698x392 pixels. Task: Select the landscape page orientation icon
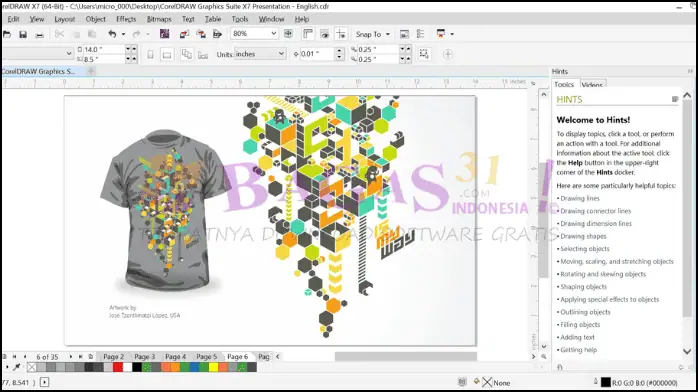pos(167,55)
